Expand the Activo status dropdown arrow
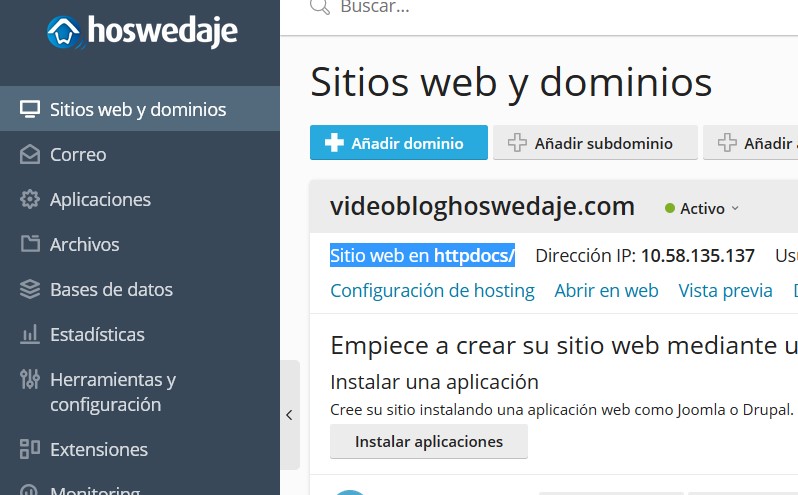The height and width of the screenshot is (495, 798). (x=735, y=208)
